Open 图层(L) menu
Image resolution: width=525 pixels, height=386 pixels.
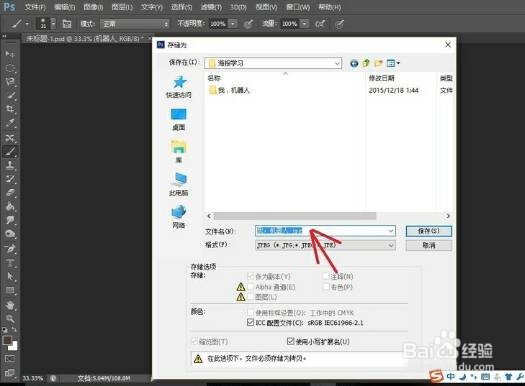point(122,7)
